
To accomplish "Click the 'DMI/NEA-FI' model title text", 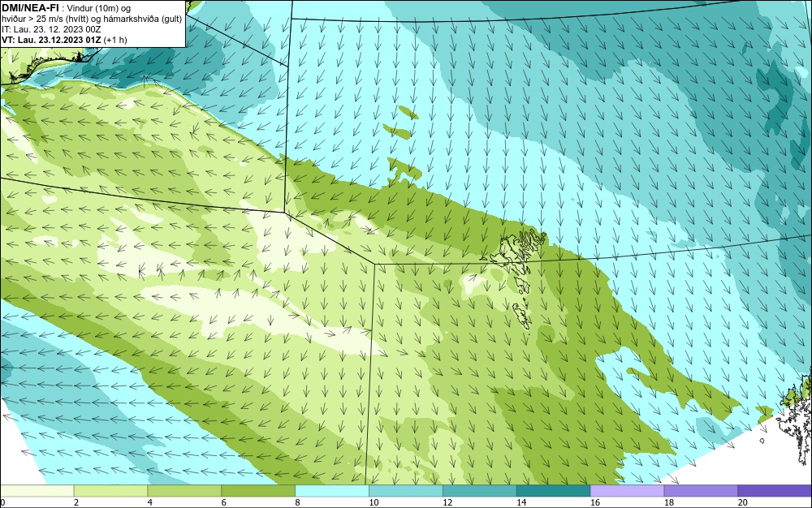I will pyautogui.click(x=30, y=8).
